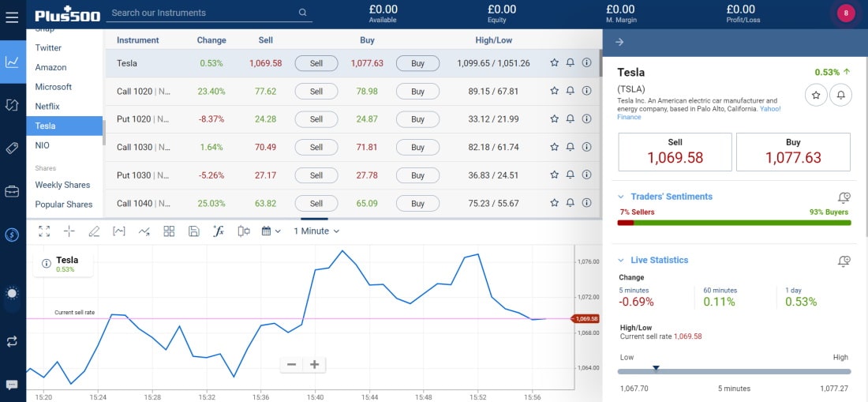Open Popular Shares category
This screenshot has height=402, width=868.
coord(64,204)
